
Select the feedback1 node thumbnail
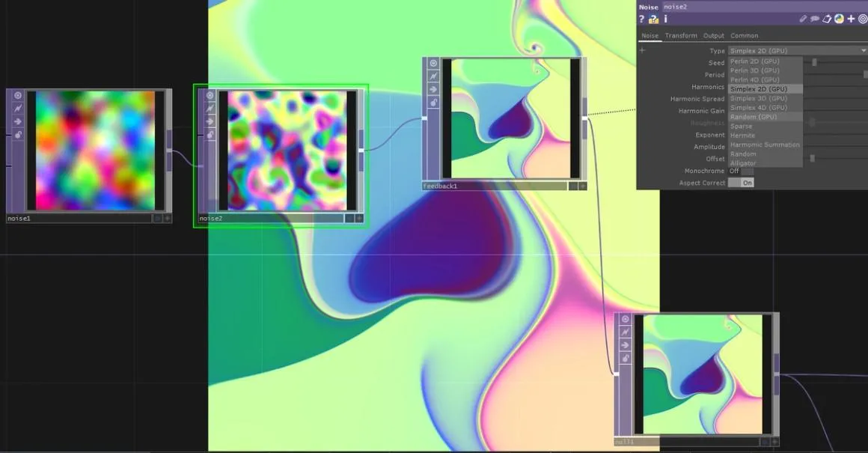click(510, 118)
